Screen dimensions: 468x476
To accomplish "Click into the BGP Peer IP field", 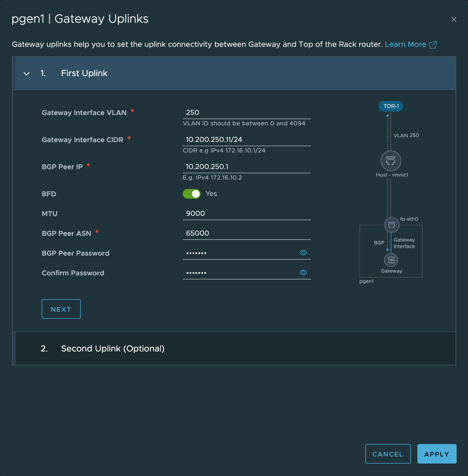I will 246,167.
